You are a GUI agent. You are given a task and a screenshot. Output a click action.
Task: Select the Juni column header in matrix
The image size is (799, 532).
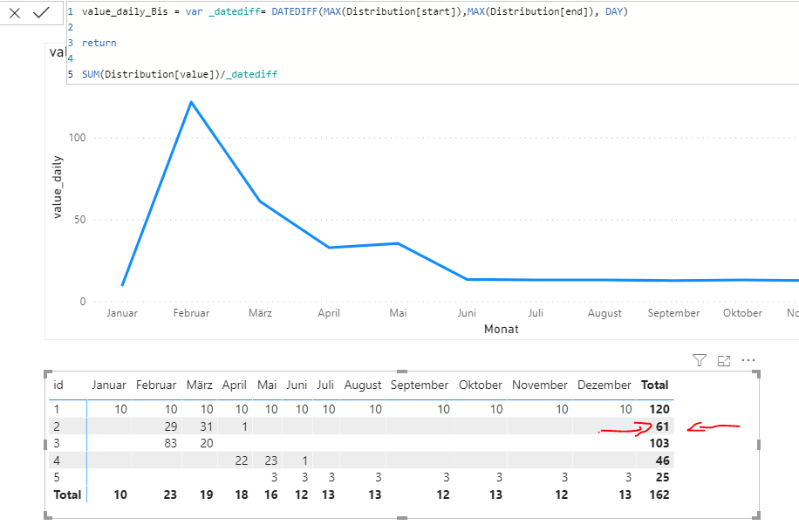tap(297, 385)
